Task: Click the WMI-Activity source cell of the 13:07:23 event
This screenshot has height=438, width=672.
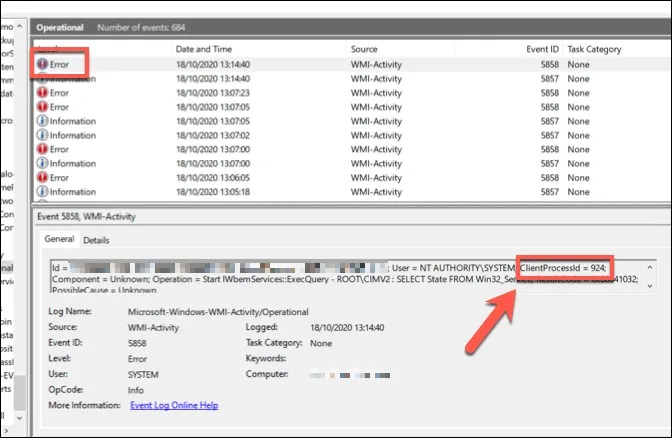Action: pyautogui.click(x=376, y=93)
